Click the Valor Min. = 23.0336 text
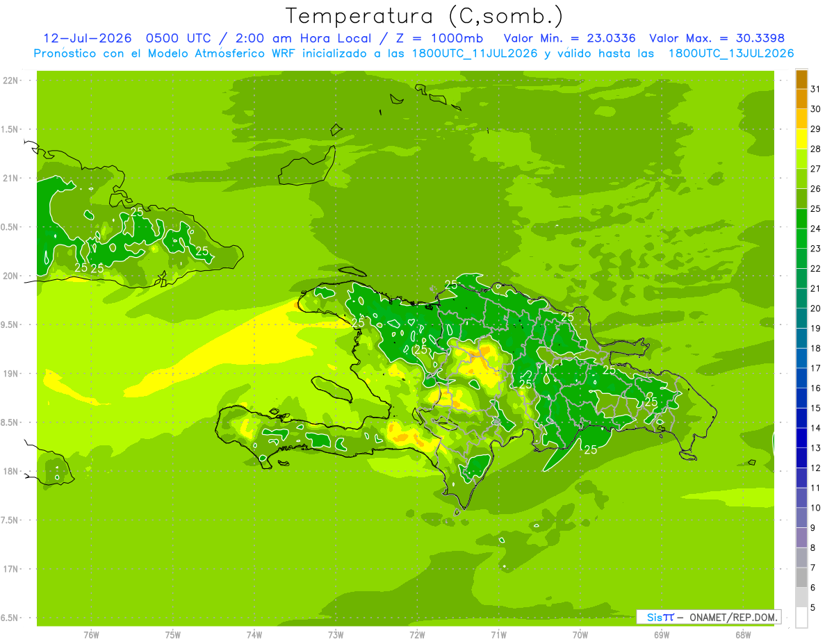Image resolution: width=834 pixels, height=644 pixels. [569, 38]
